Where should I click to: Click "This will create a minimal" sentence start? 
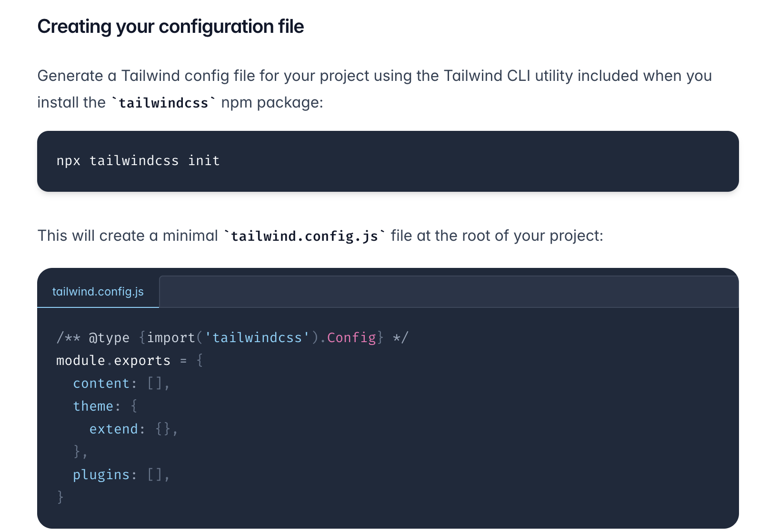[128, 236]
